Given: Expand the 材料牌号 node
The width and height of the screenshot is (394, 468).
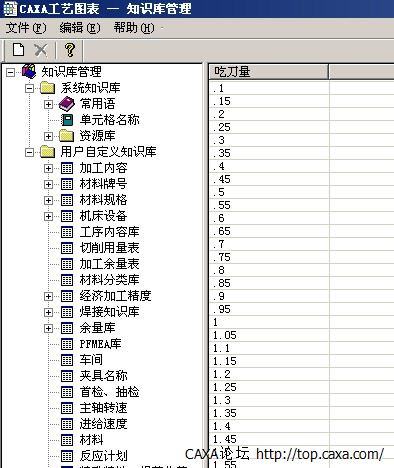Looking at the screenshot, I should point(48,184).
